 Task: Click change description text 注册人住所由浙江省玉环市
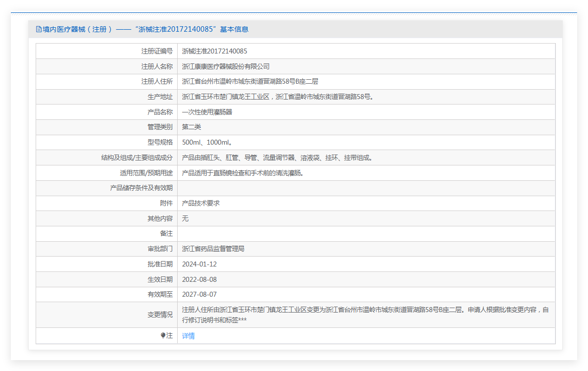click(365, 315)
